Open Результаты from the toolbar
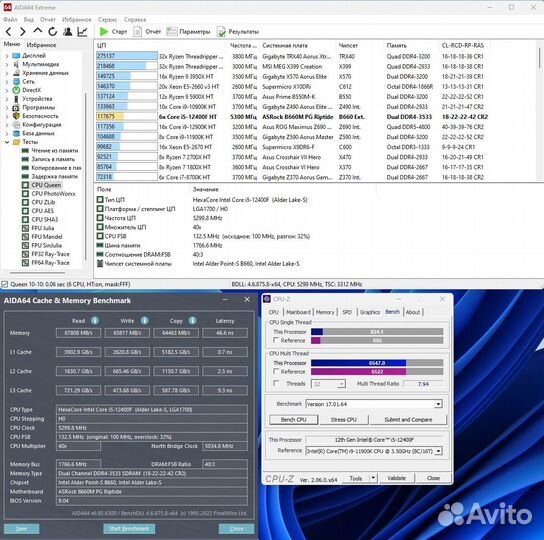The width and height of the screenshot is (544, 540). click(238, 32)
